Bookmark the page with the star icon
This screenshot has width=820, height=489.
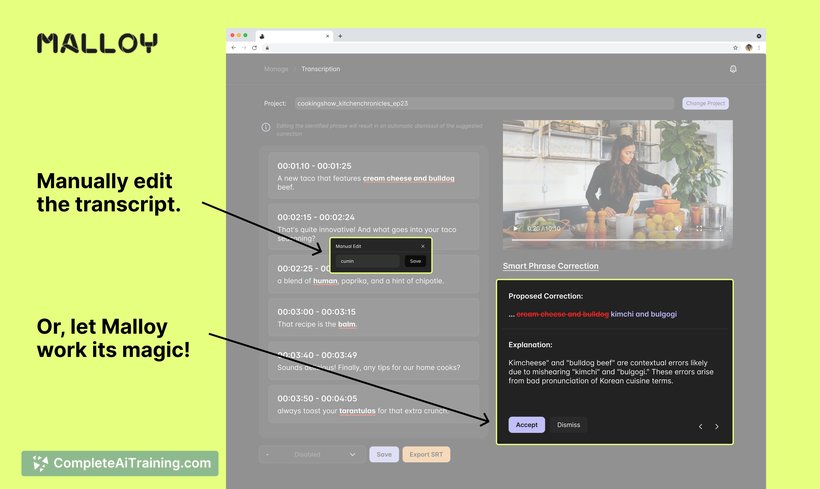[735, 48]
